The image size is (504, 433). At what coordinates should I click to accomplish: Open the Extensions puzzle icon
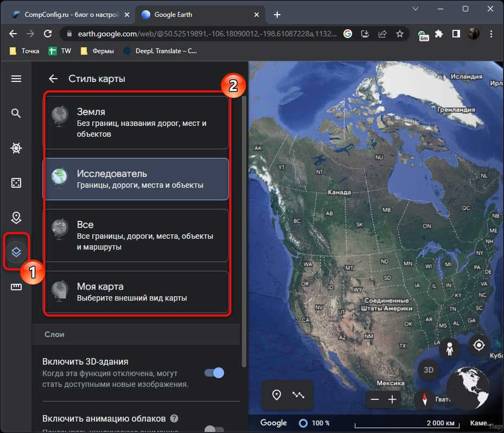pos(439,34)
